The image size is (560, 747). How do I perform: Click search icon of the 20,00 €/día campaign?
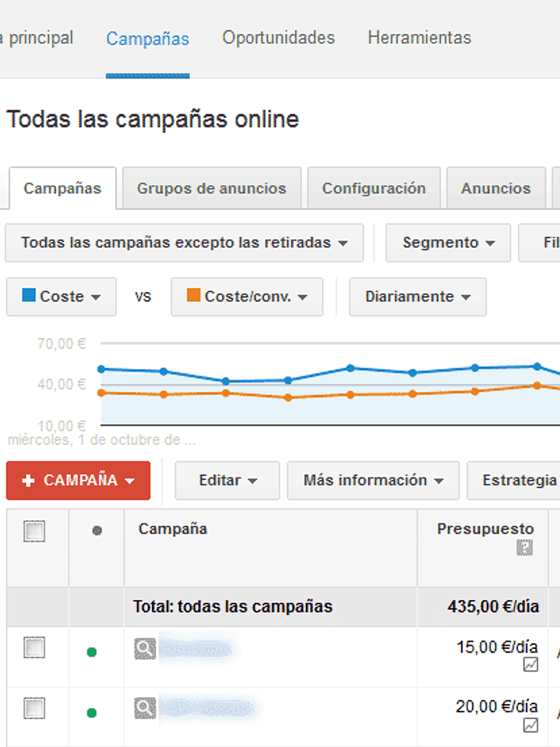coord(145,708)
